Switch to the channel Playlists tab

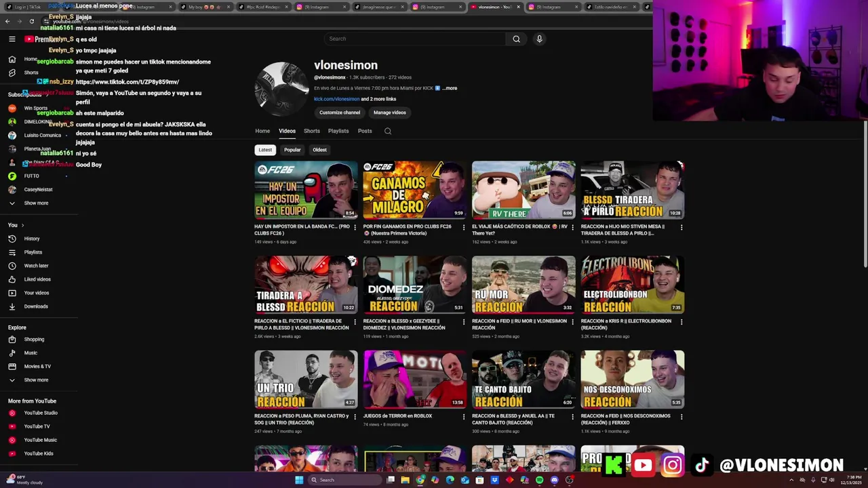(x=338, y=131)
